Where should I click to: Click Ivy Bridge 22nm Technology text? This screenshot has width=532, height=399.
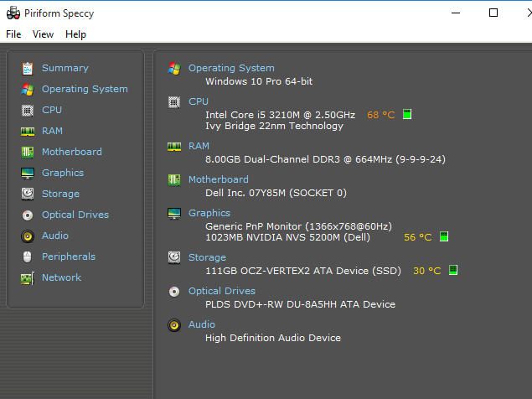coord(274,126)
